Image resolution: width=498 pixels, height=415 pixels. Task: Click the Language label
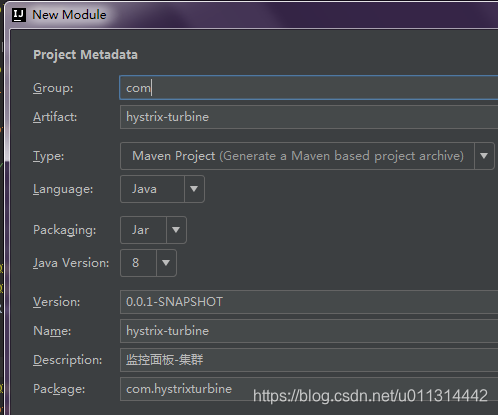[63, 189]
